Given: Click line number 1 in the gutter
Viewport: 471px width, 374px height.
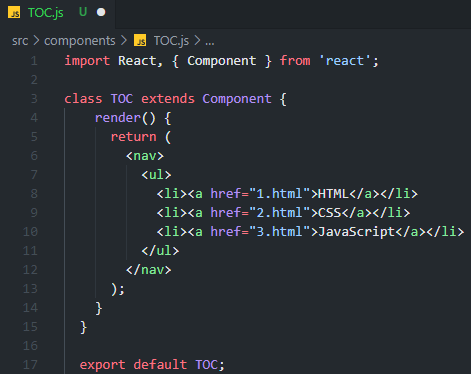Looking at the screenshot, I should [x=34, y=61].
